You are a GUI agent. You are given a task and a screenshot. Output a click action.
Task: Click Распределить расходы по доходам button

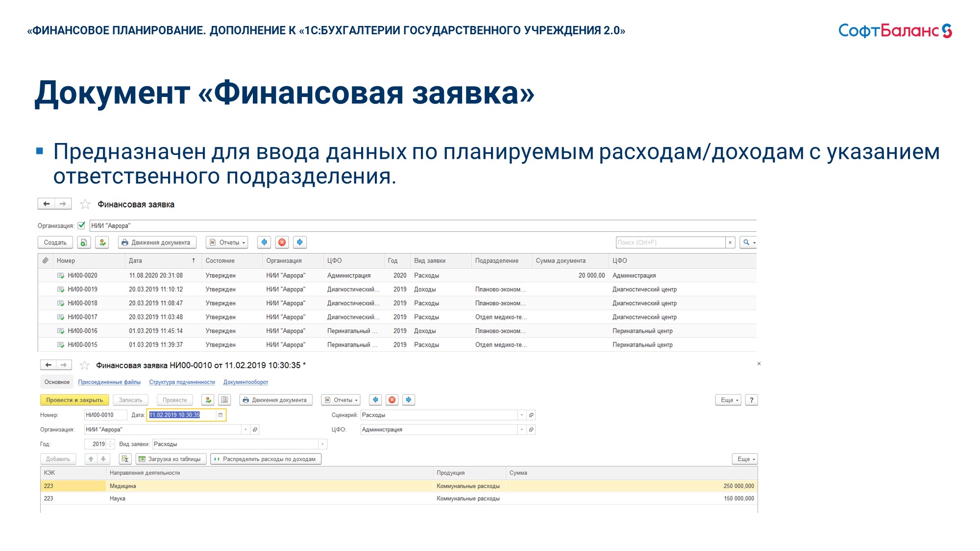(x=266, y=459)
